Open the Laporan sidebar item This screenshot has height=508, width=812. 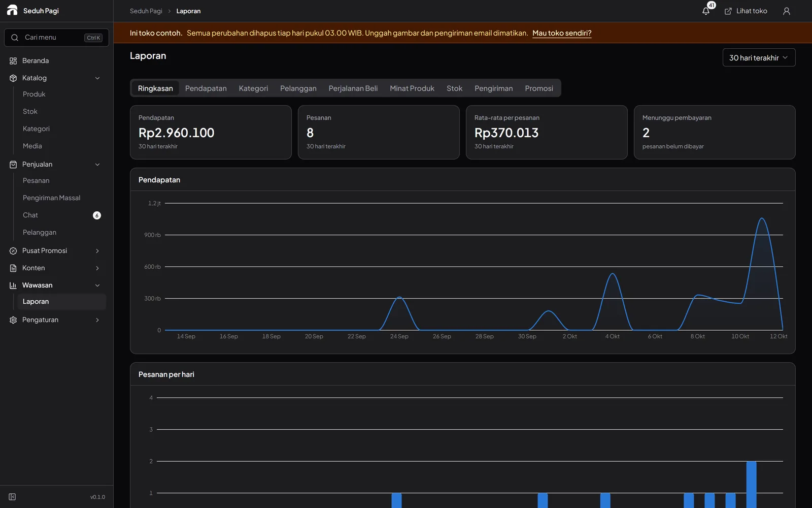point(61,302)
